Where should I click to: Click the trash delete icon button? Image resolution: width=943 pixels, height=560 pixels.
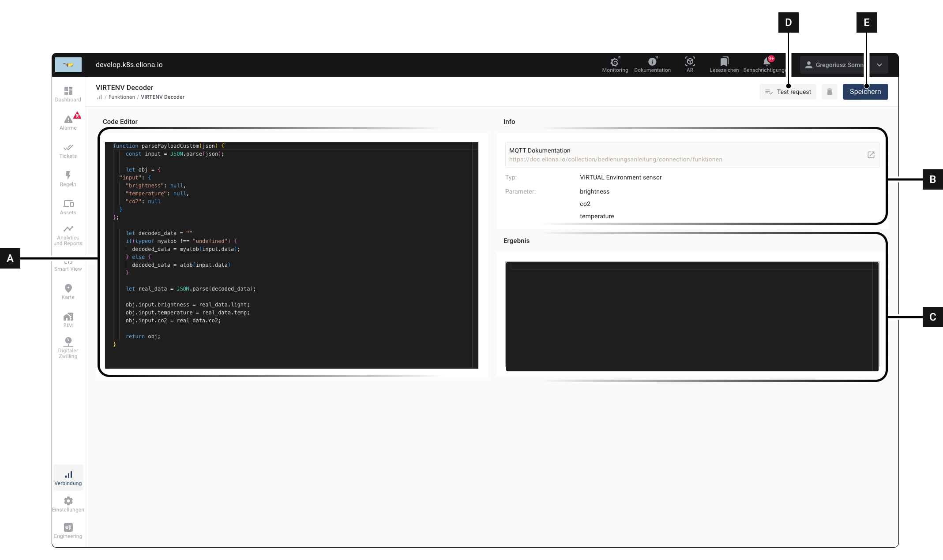pos(829,92)
